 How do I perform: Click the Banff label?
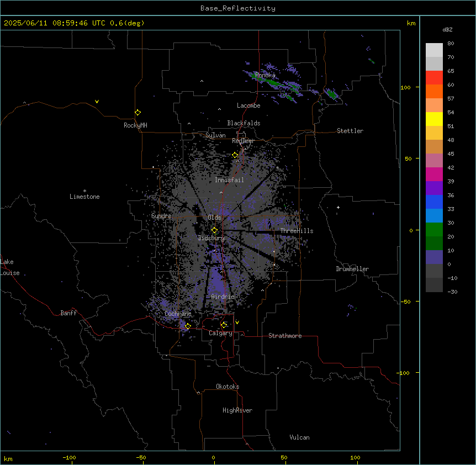click(68, 313)
